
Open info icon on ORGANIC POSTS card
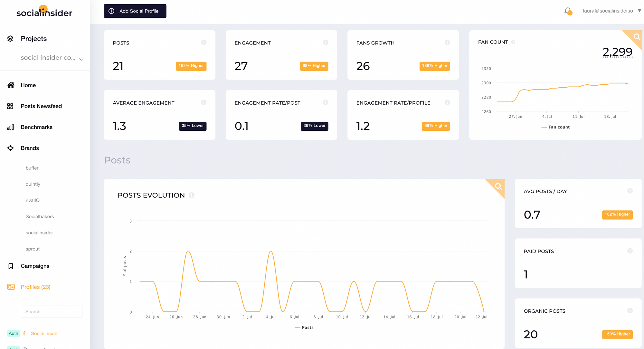(630, 311)
